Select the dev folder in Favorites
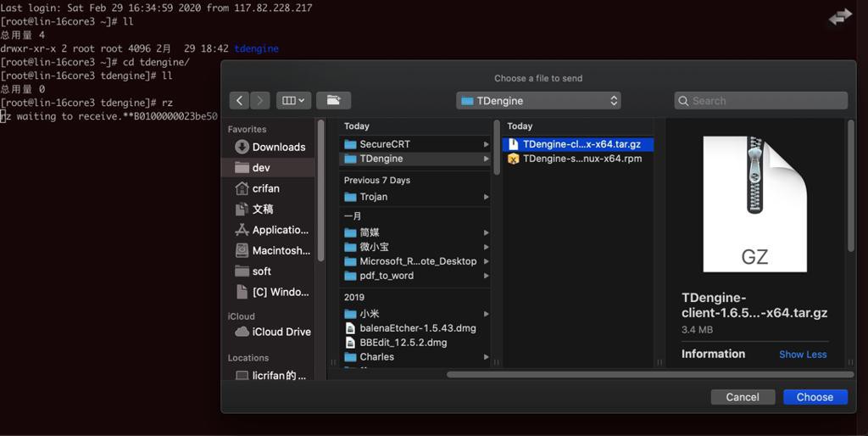The image size is (868, 436). [x=269, y=167]
